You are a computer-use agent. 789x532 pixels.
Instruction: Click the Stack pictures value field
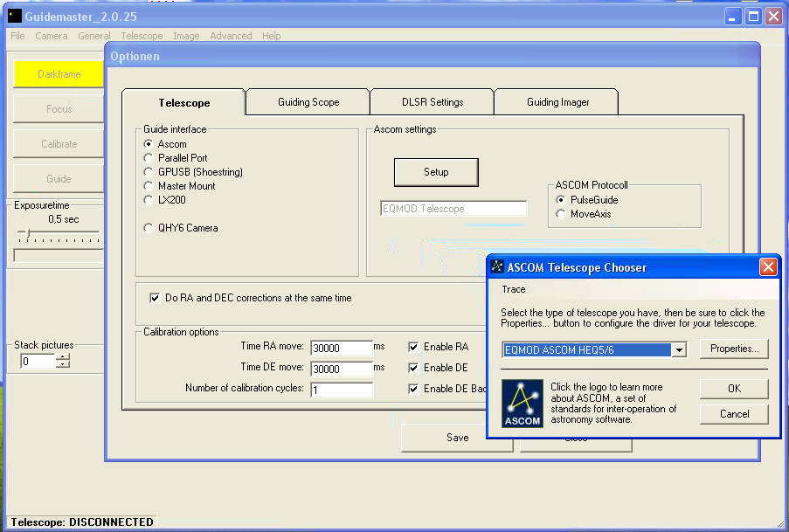click(38, 361)
